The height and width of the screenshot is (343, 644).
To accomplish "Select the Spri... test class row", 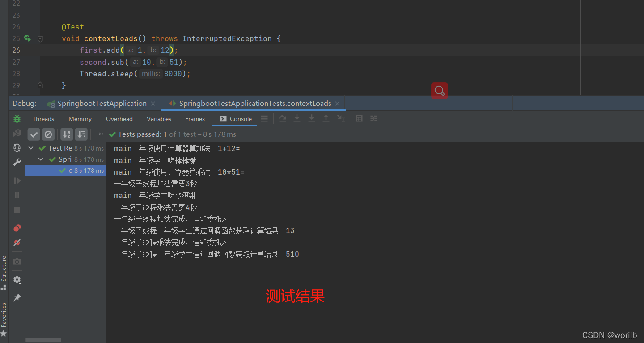I will (x=66, y=159).
